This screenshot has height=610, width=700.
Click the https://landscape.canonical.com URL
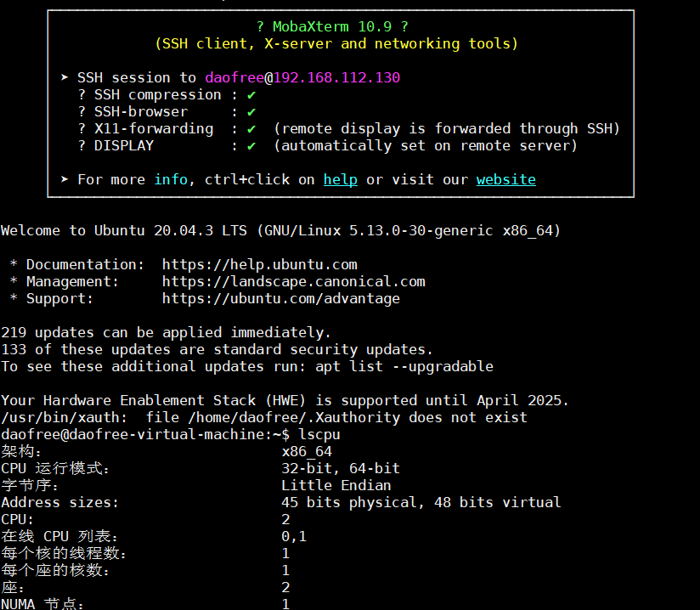click(293, 281)
